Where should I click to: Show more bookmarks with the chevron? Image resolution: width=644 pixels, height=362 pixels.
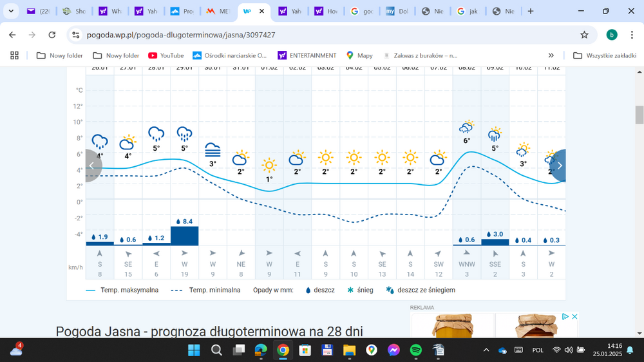[x=551, y=55]
